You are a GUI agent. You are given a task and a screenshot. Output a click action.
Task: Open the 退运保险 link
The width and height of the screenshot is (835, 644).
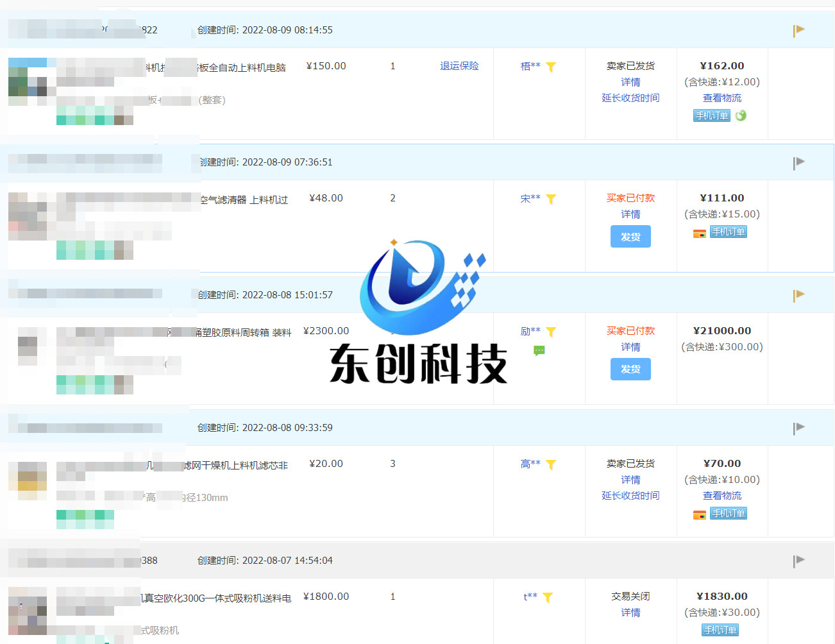click(459, 66)
